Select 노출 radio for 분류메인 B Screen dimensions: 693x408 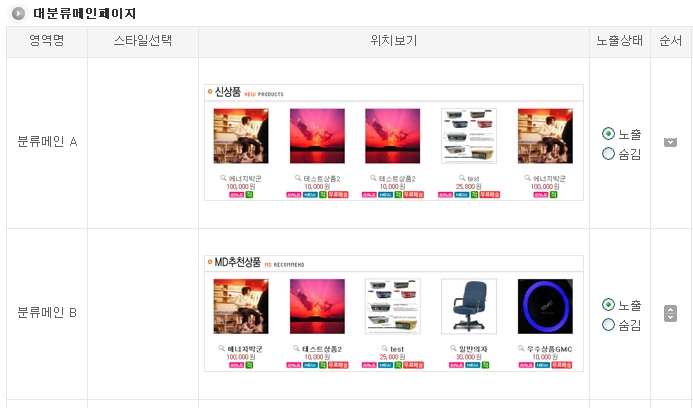608,304
